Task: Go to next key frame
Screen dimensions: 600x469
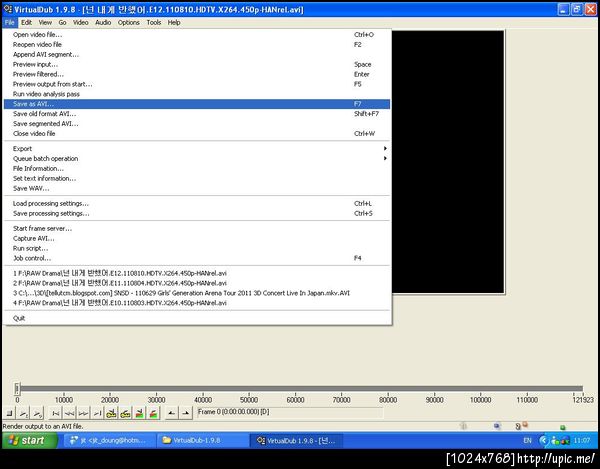Action: click(x=126, y=413)
